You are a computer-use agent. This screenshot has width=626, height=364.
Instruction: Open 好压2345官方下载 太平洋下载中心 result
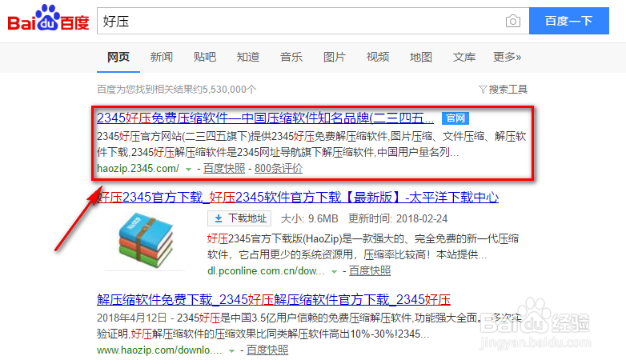pyautogui.click(x=298, y=197)
